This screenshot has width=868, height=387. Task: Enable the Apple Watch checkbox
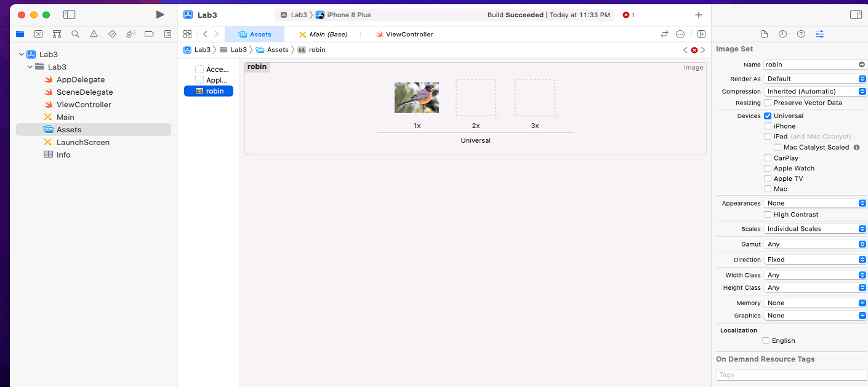point(768,169)
